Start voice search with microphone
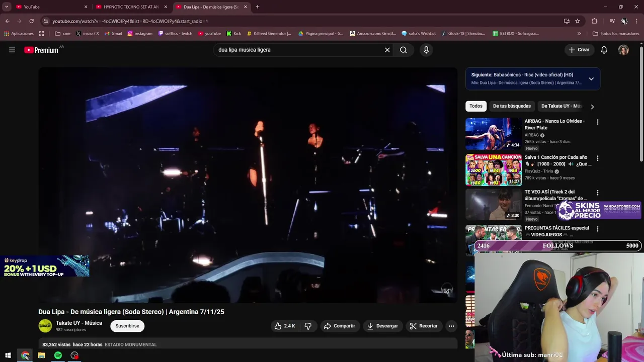The image size is (644, 362). 426,50
